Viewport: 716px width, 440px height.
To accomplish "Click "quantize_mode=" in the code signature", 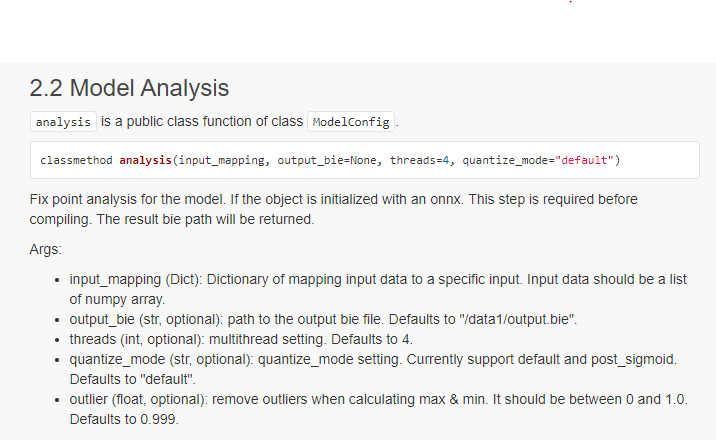I will click(x=508, y=160).
